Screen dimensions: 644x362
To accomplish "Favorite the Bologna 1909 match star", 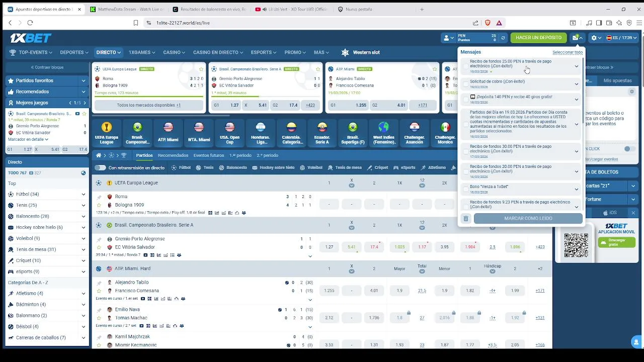I will [99, 205].
